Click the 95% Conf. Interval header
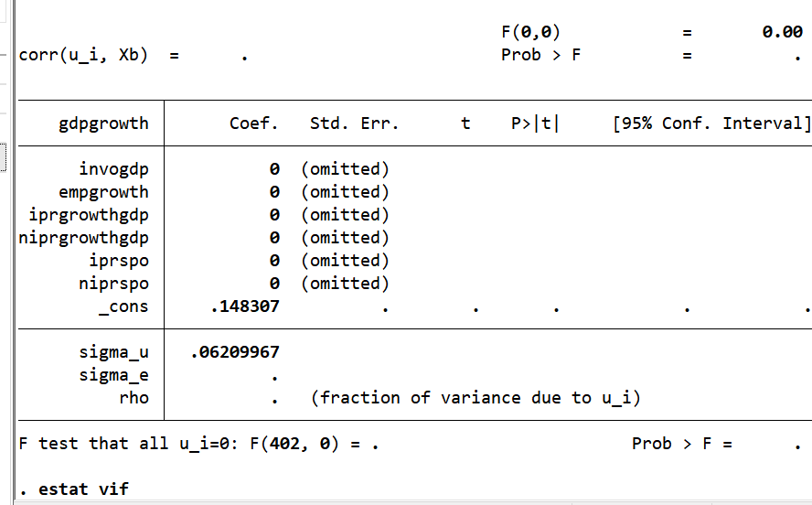The image size is (812, 505). click(712, 124)
